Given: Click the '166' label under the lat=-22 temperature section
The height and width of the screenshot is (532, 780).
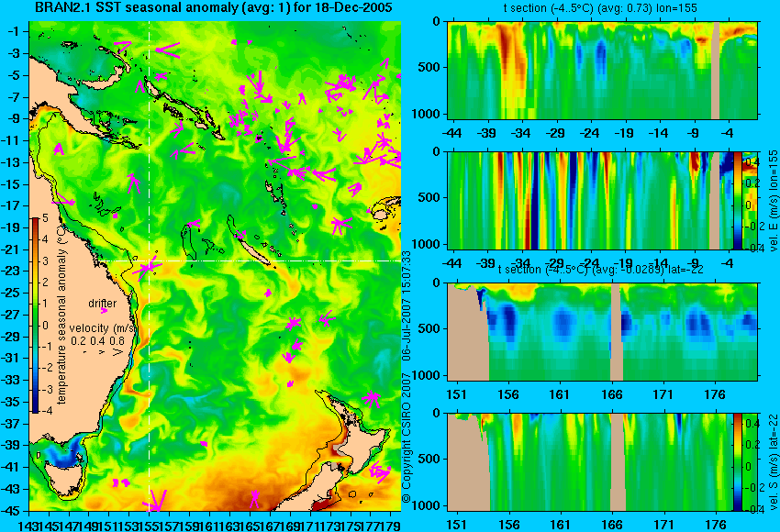Looking at the screenshot, I should [612, 394].
